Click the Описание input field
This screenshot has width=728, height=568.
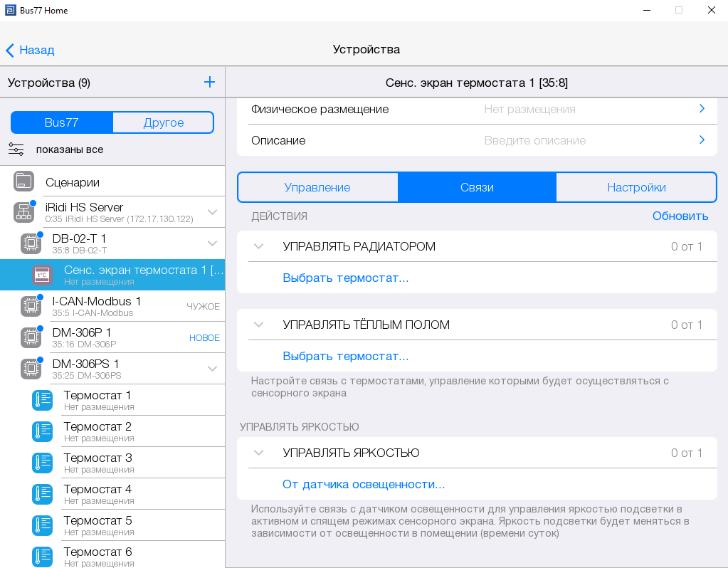584,140
